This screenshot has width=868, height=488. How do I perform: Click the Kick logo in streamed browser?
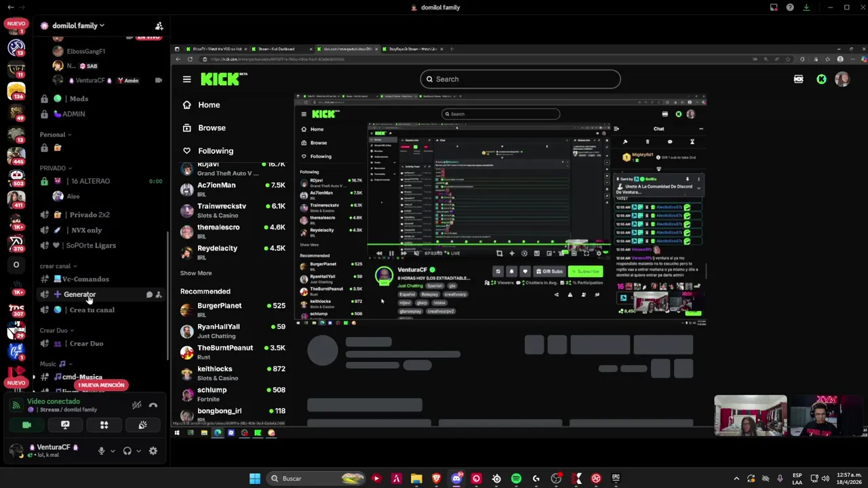point(224,79)
